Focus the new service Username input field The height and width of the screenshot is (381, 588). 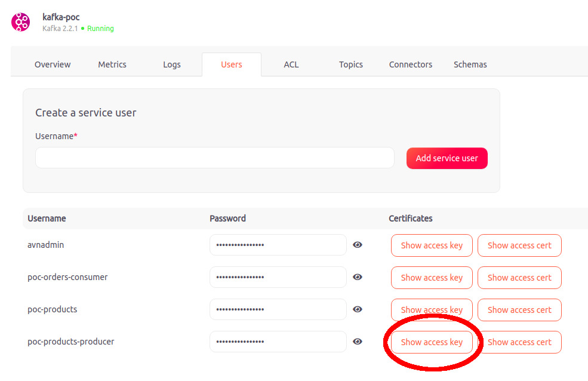[215, 158]
